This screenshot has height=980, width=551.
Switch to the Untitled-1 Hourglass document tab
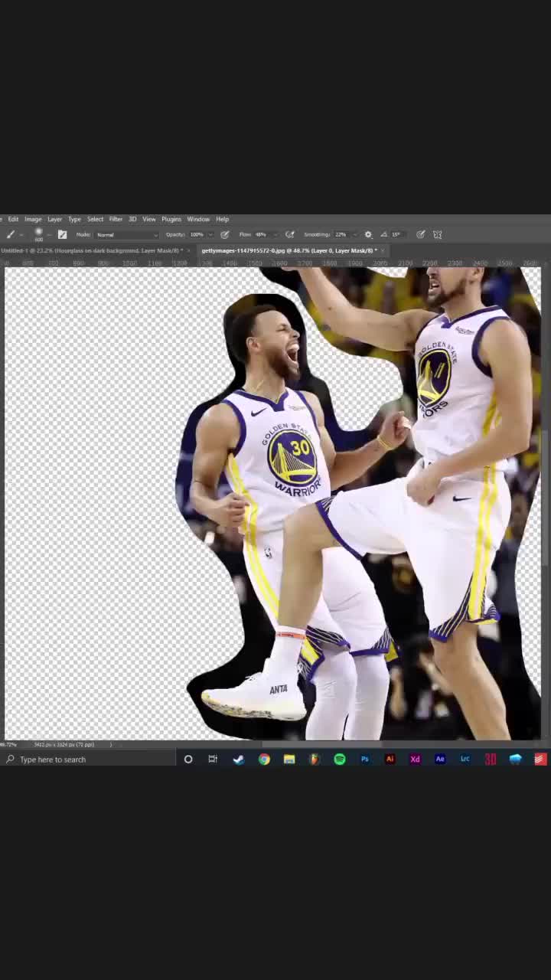coord(90,251)
